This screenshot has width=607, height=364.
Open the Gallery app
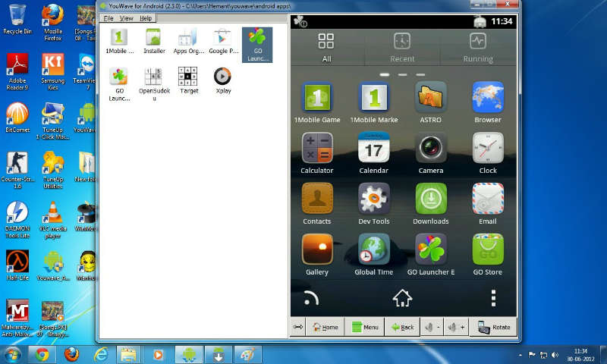pos(317,250)
